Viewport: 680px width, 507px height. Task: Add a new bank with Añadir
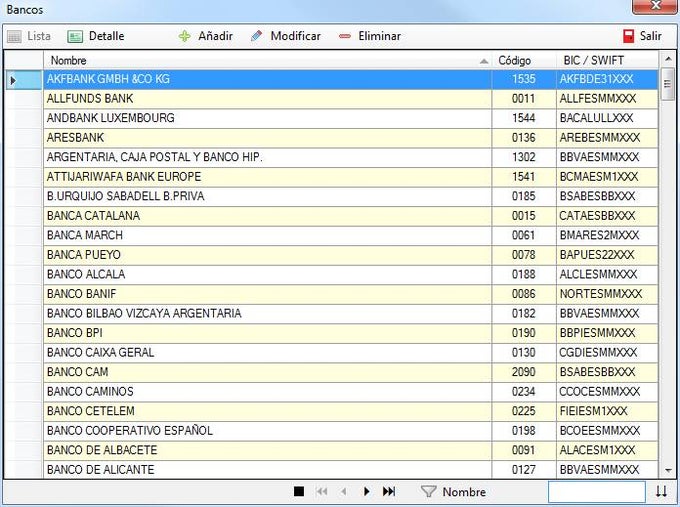(206, 36)
